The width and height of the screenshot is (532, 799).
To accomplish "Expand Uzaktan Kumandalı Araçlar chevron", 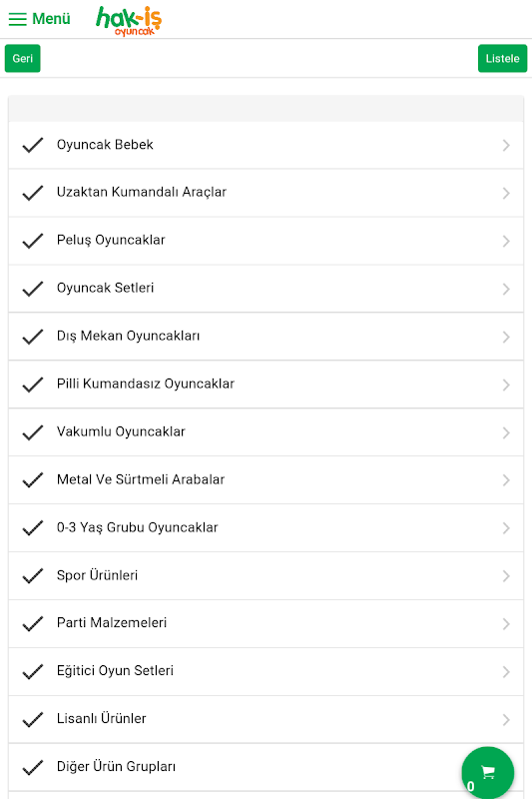I will click(506, 193).
